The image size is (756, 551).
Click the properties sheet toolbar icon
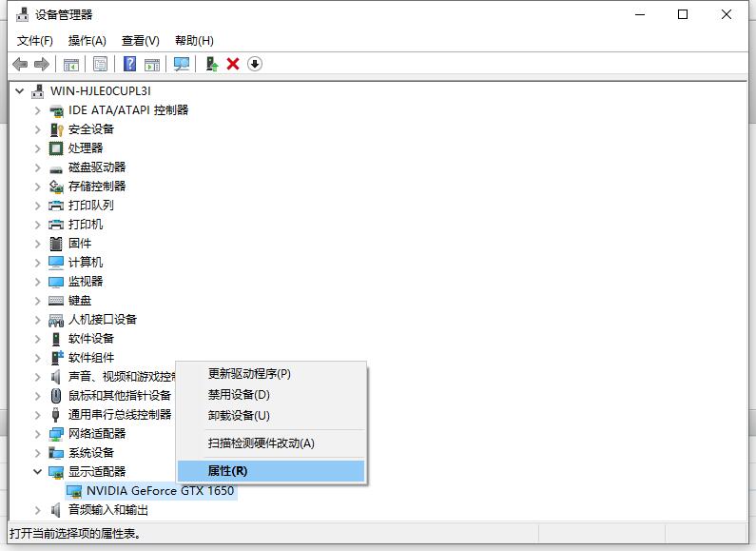100,64
